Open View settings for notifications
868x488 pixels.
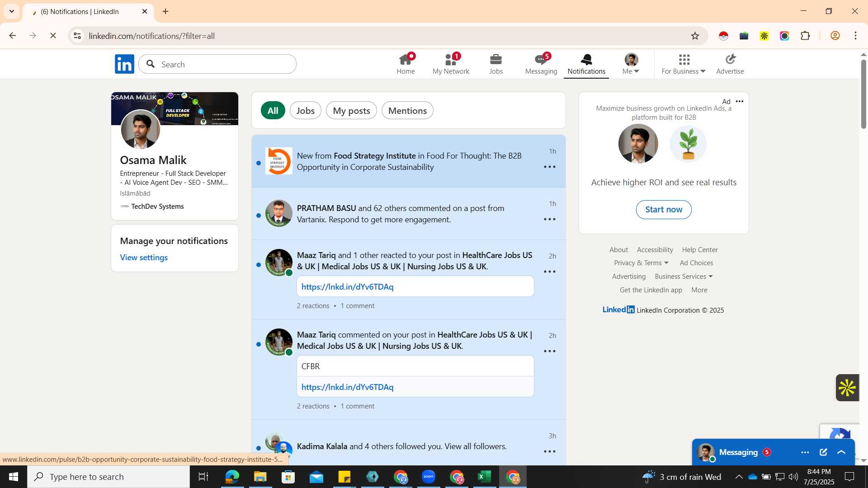[x=144, y=258]
